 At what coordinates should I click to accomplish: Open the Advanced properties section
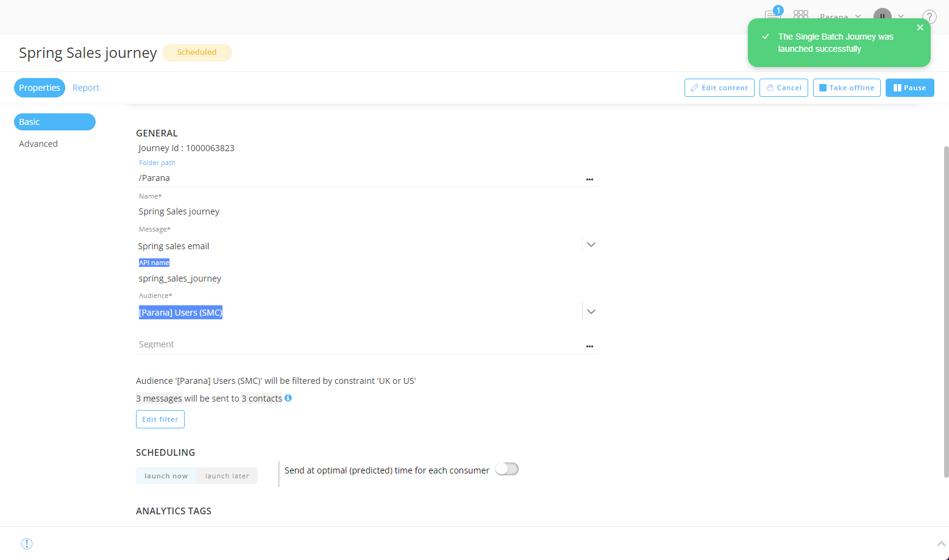point(38,144)
